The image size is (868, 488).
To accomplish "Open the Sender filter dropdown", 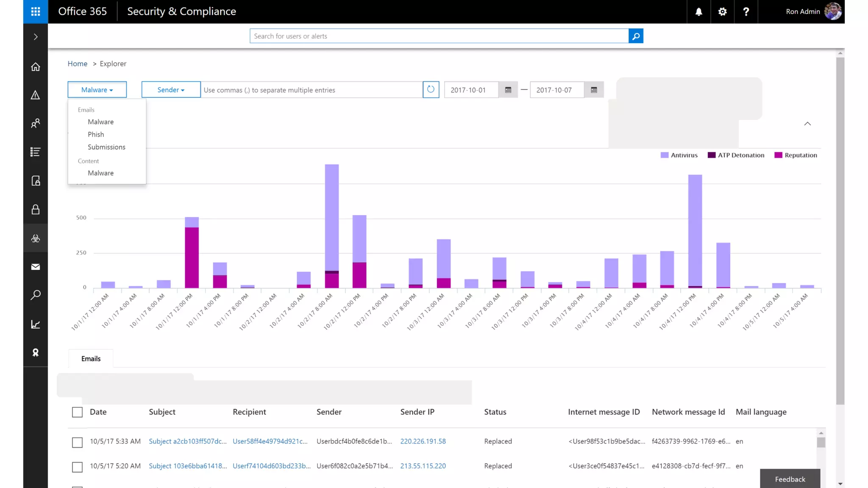I will [x=171, y=89].
